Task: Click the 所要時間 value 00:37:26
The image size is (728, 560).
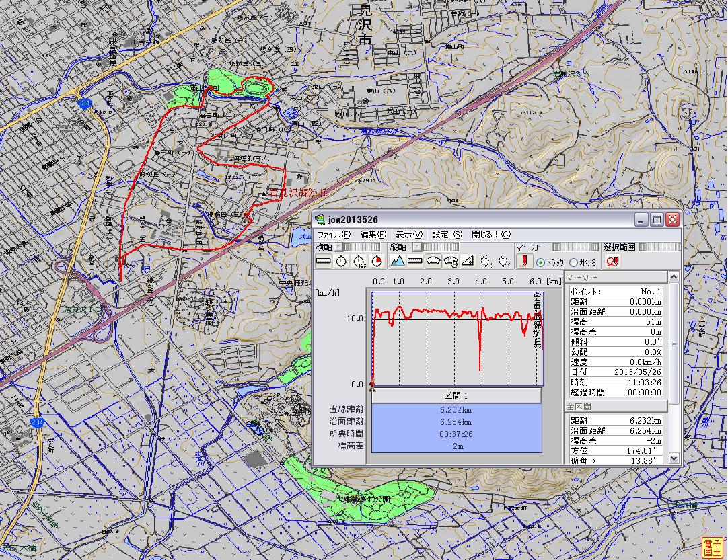Action: pos(456,434)
